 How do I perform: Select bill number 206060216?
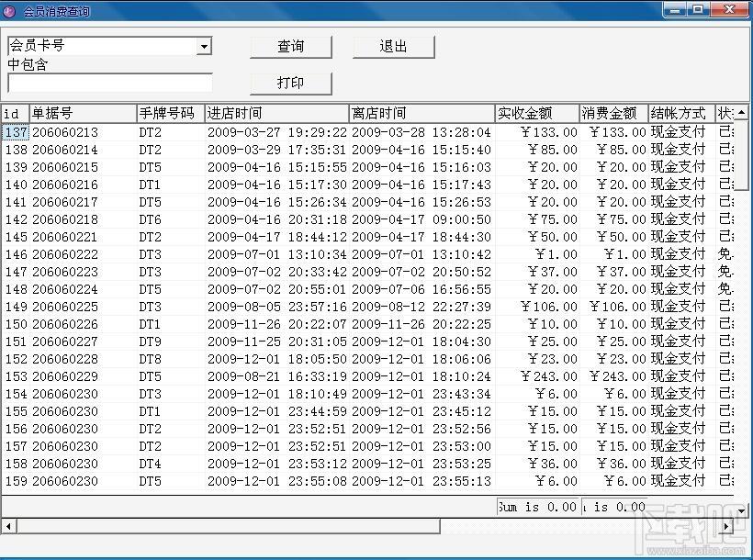[x=65, y=185]
